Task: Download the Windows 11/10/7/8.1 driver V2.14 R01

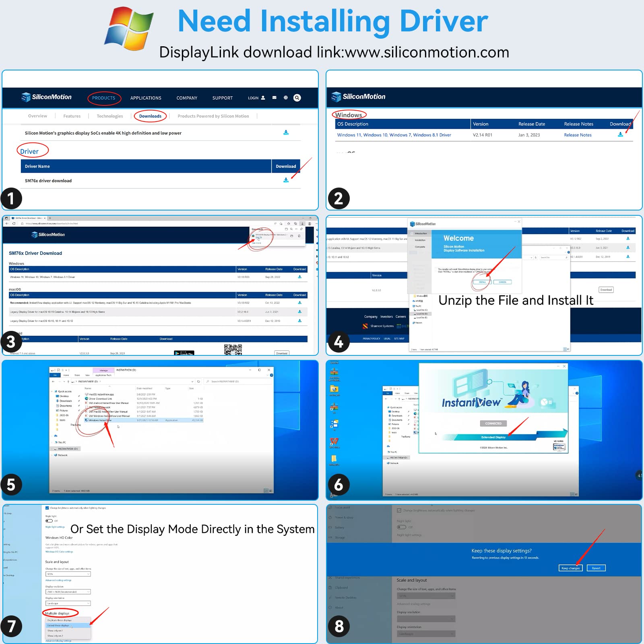Action: point(620,135)
